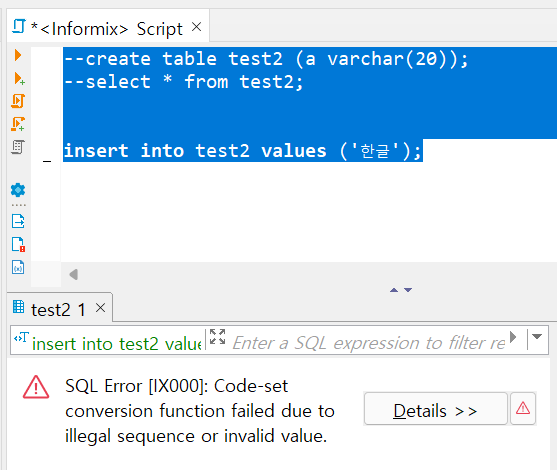Open the variables panel icon
Viewport: 557px width, 470px height.
point(18,267)
